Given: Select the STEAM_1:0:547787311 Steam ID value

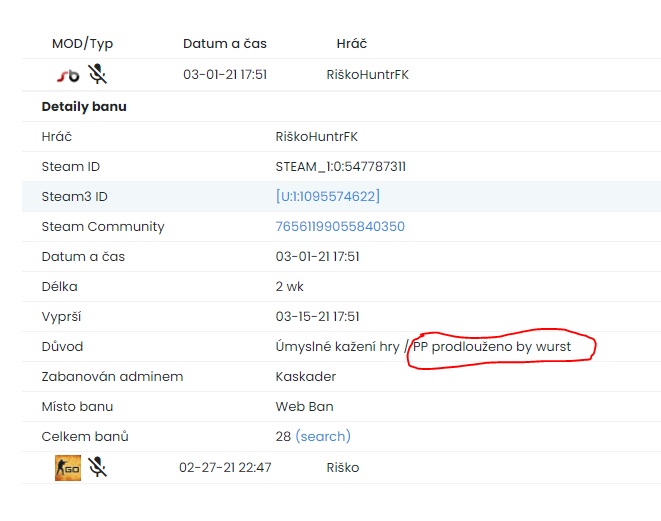Looking at the screenshot, I should pos(340,166).
